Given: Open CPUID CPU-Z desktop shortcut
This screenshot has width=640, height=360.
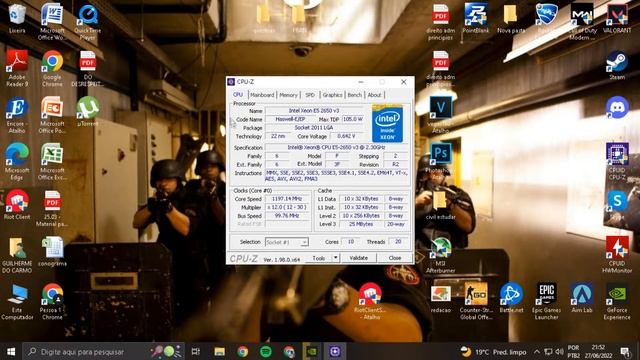Looking at the screenshot, I should (617, 161).
